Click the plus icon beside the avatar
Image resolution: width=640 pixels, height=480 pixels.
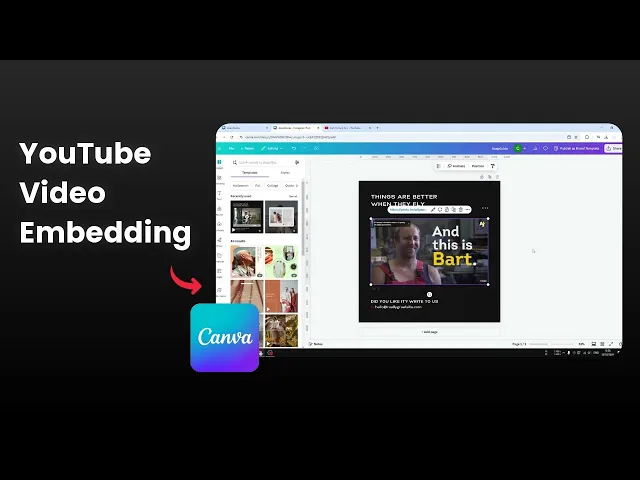524,149
